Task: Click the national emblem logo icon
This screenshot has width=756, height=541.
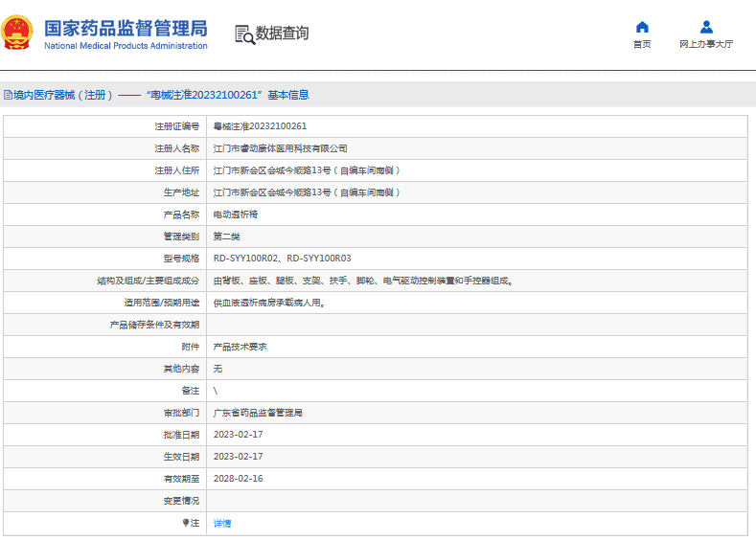Action: [17, 33]
